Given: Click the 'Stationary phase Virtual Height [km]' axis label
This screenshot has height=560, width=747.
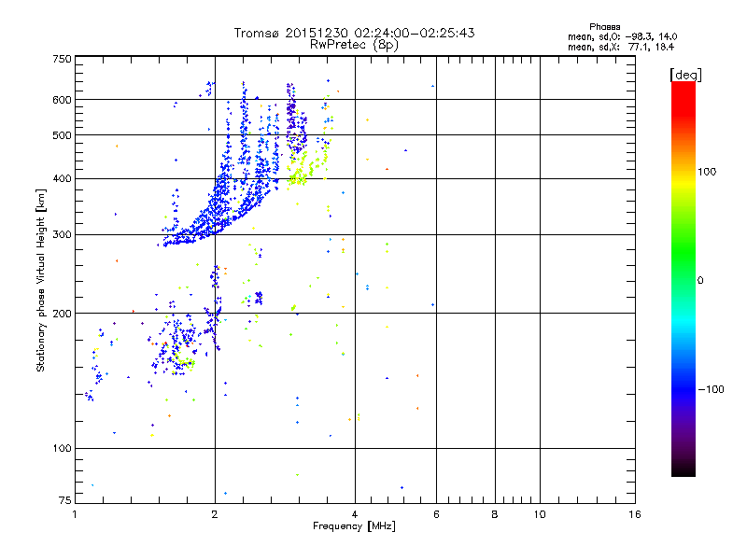Looking at the screenshot, I should tap(41, 280).
